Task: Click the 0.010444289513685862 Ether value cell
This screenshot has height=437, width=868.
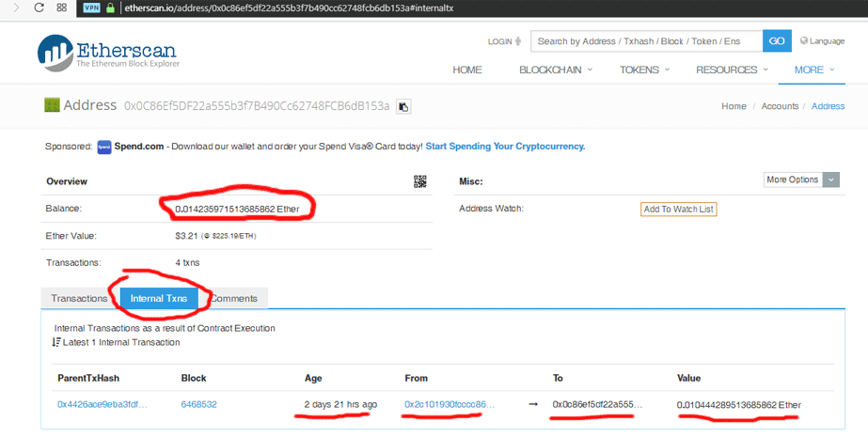Action: point(739,405)
